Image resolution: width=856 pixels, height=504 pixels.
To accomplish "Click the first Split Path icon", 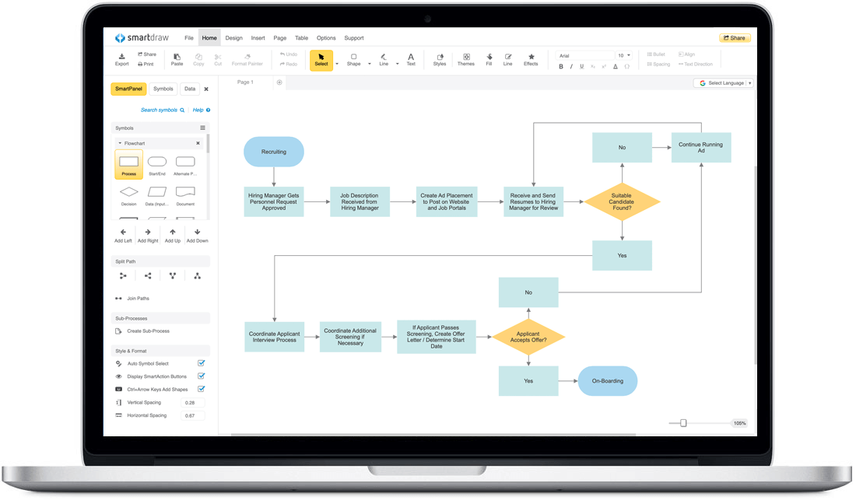I will tap(123, 276).
